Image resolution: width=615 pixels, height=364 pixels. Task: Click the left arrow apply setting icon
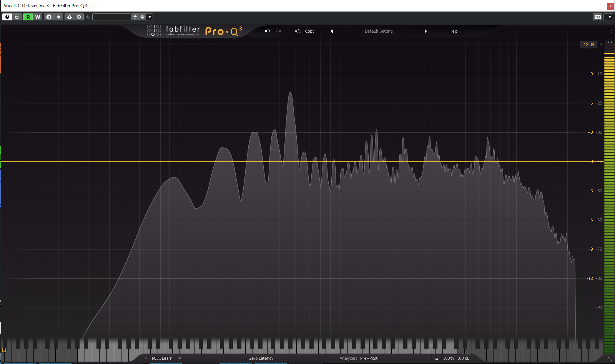58,17
